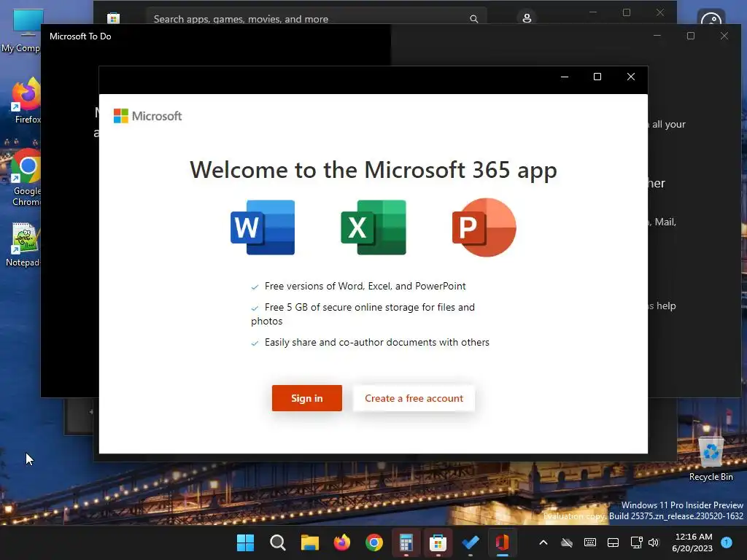The width and height of the screenshot is (747, 560).
Task: Click the PowerPoint app icon
Action: coord(484,227)
